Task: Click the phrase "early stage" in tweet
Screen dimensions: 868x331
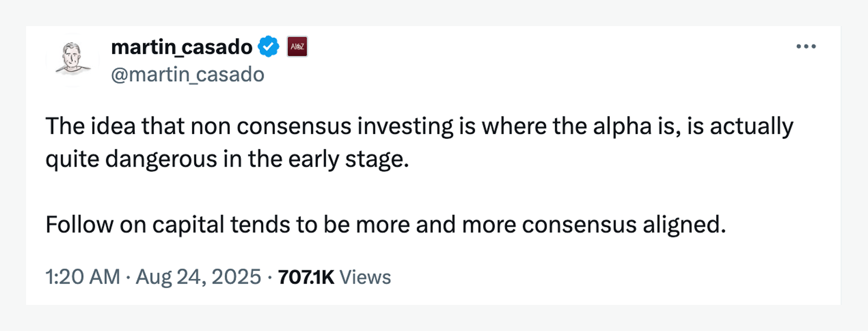Action: click(x=348, y=159)
